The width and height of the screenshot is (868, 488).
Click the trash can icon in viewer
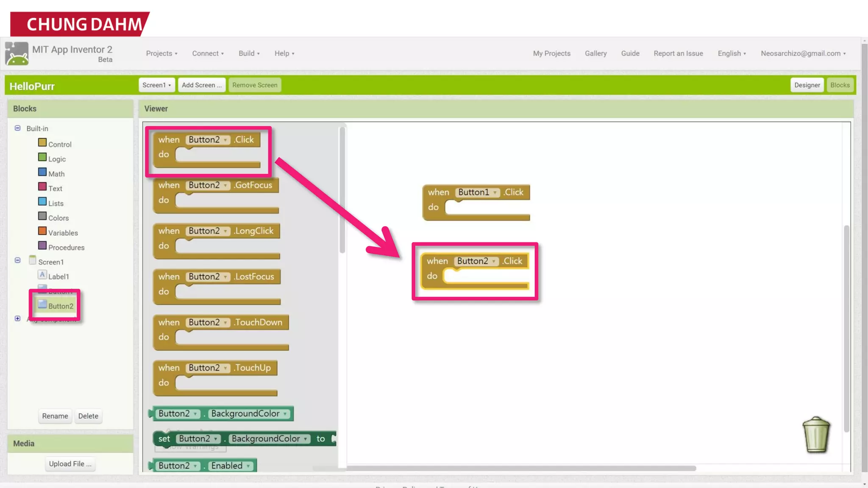(x=816, y=435)
